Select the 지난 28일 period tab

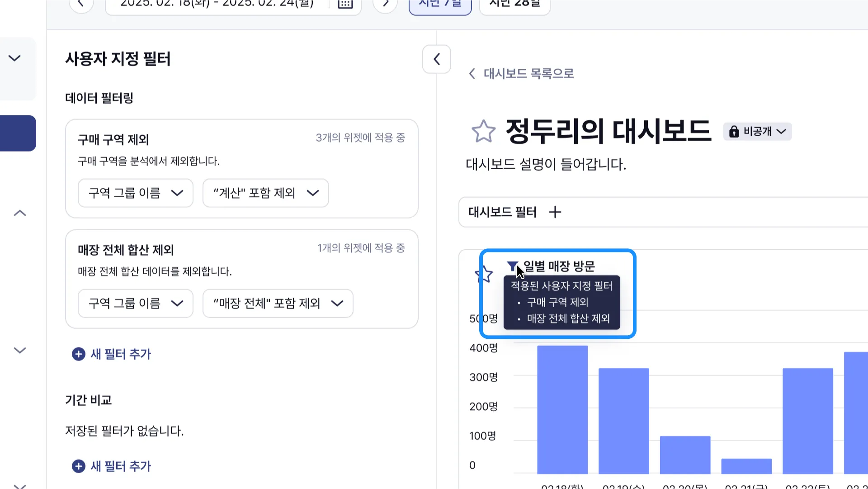(x=514, y=5)
